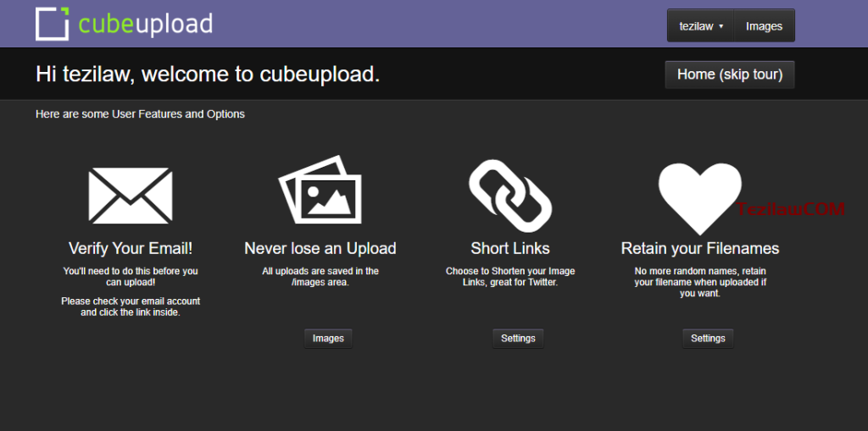Click the welcome to cubeupload greeting

[x=208, y=75]
